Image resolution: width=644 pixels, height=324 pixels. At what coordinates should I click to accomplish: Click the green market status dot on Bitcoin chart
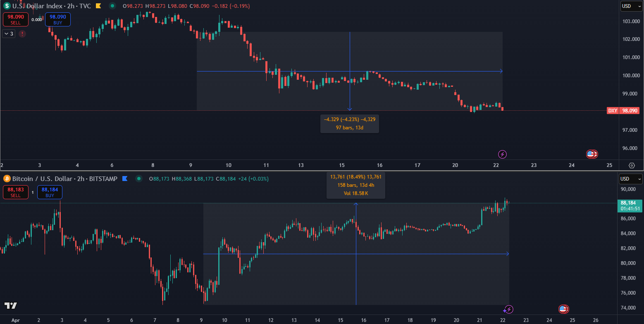point(139,179)
